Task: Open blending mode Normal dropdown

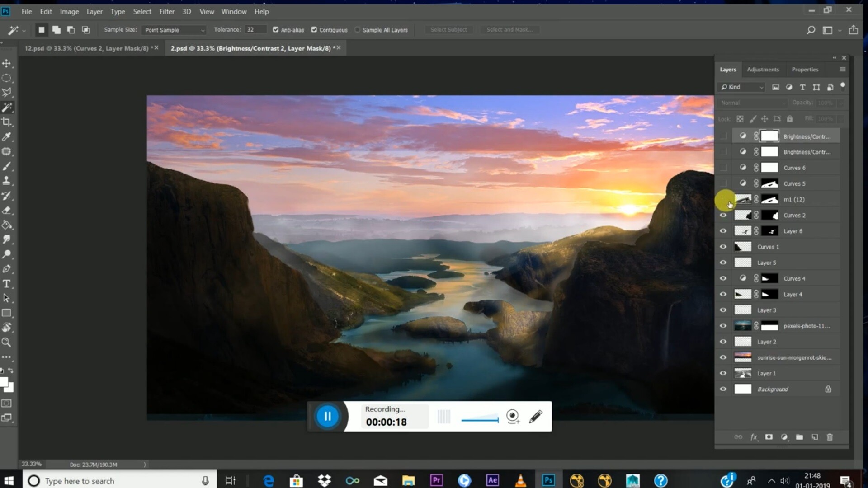Action: click(x=752, y=103)
